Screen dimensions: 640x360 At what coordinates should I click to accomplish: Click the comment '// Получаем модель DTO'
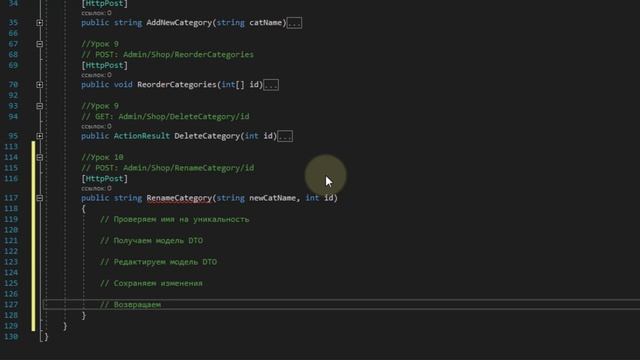(x=151, y=241)
